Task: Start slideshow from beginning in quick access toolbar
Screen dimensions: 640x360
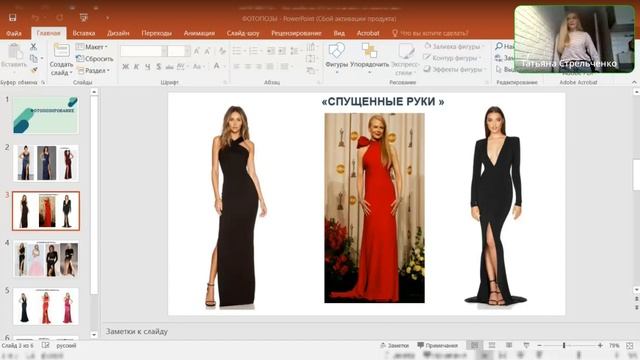Action: pos(84,18)
